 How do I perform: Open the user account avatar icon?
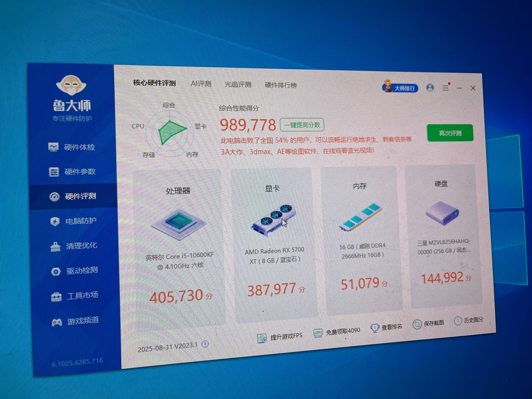[x=430, y=88]
